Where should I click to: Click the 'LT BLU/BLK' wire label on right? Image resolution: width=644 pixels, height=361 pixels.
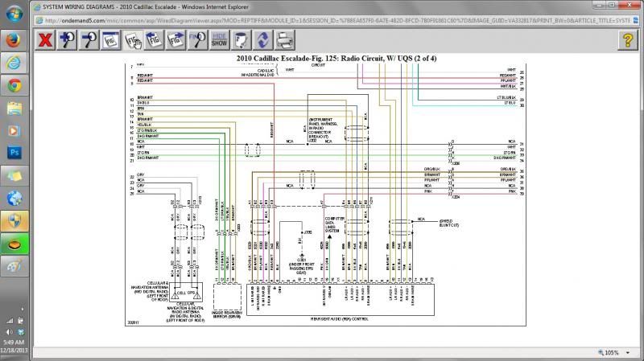pyautogui.click(x=506, y=97)
